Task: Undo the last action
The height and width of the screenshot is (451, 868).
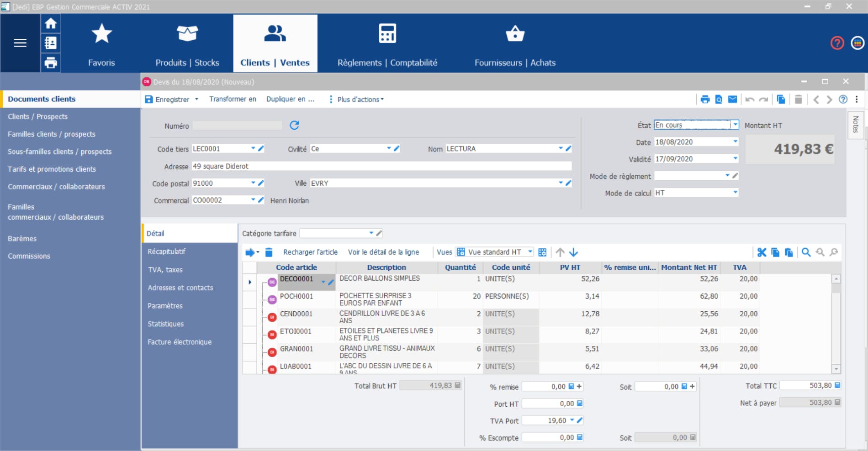Action: (x=749, y=99)
